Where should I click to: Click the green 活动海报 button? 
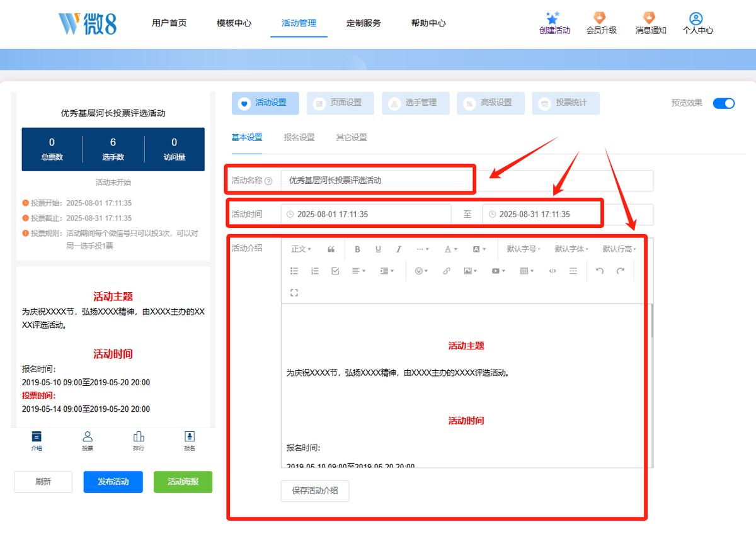183,482
